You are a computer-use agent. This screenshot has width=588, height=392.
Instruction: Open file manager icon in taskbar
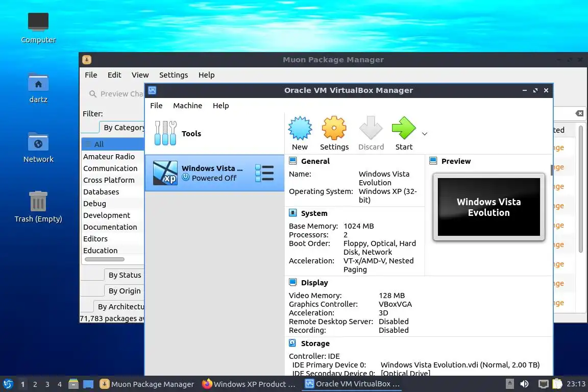click(x=73, y=384)
